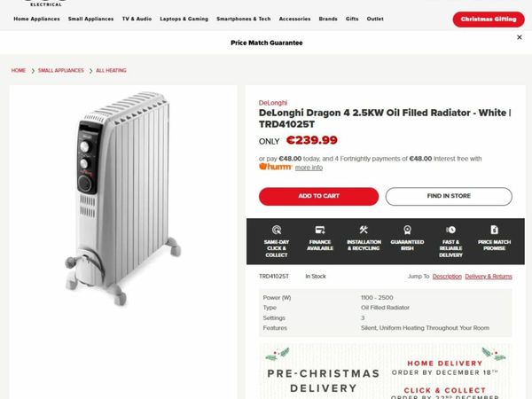Open the Small Appliances menu
Image resolution: width=532 pixels, height=399 pixels.
(x=91, y=19)
